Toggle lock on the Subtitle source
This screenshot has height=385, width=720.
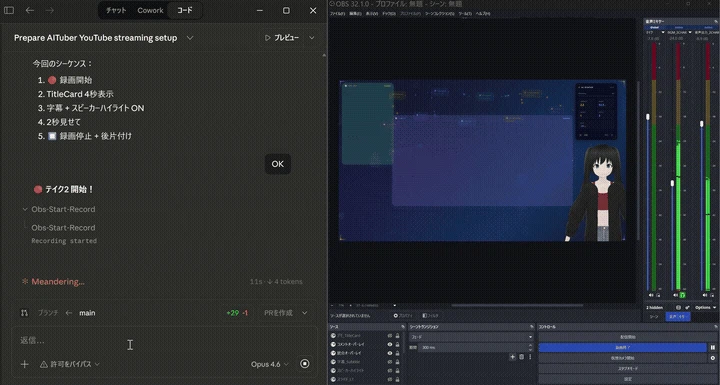(x=398, y=362)
